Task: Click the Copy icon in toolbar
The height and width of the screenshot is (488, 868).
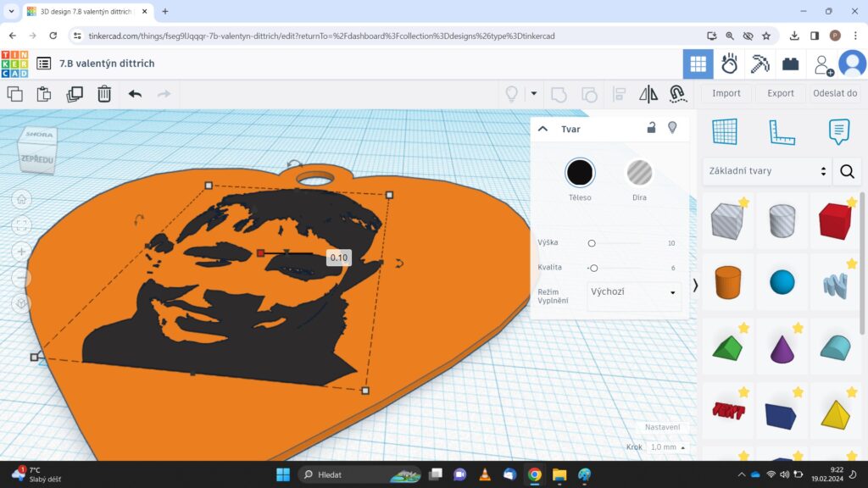Action: coord(14,94)
